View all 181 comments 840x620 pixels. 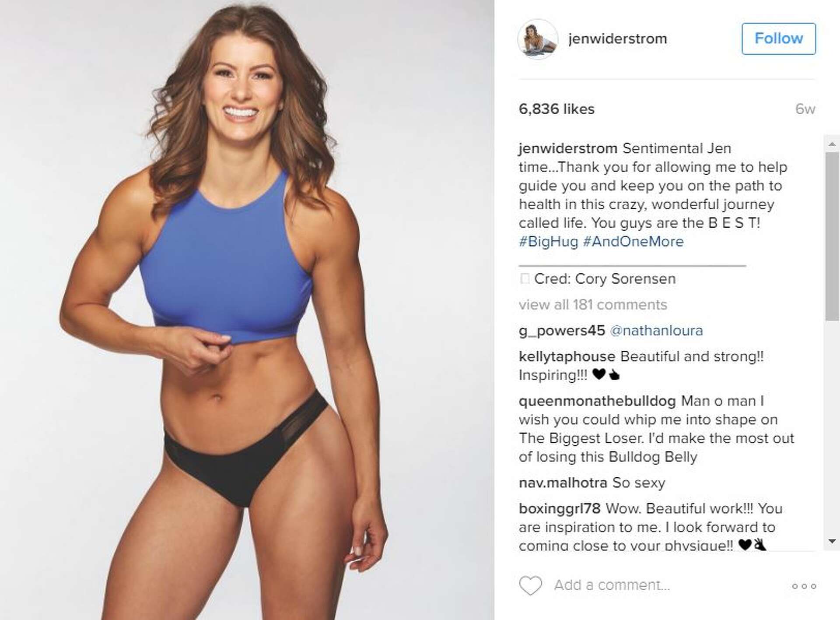pos(593,304)
